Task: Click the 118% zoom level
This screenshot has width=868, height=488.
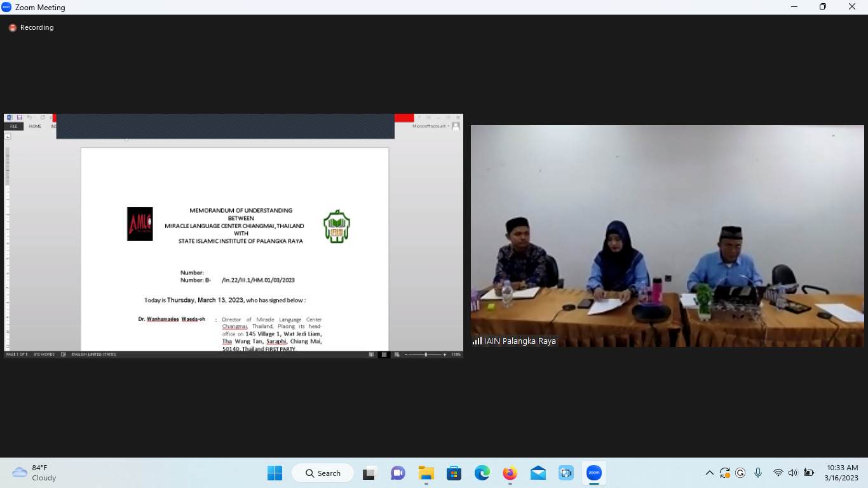Action: [456, 355]
